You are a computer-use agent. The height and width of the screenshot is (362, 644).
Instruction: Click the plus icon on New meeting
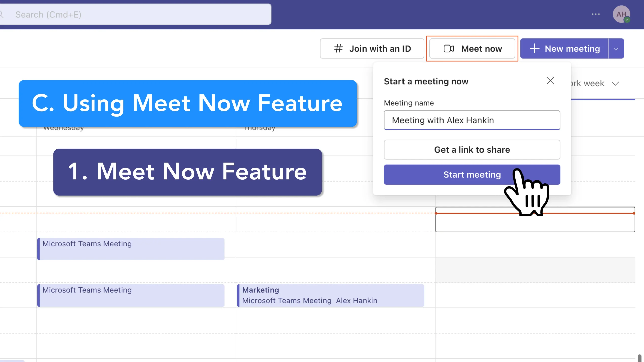(534, 49)
